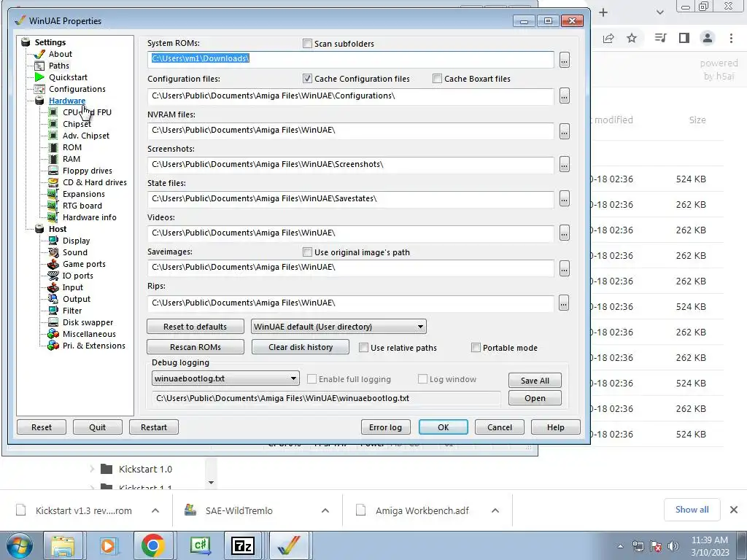Click Rescan ROMs button
747x560 pixels.
coord(196,347)
